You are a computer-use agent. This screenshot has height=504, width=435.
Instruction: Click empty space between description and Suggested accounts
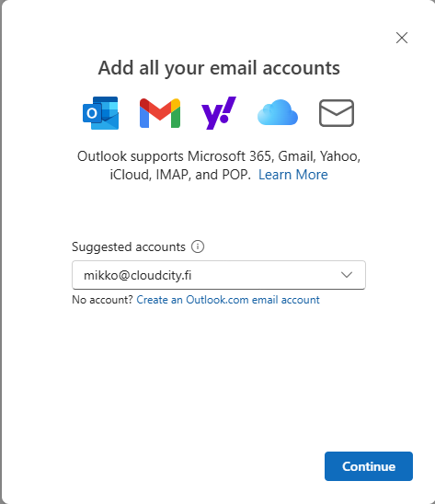(219, 211)
